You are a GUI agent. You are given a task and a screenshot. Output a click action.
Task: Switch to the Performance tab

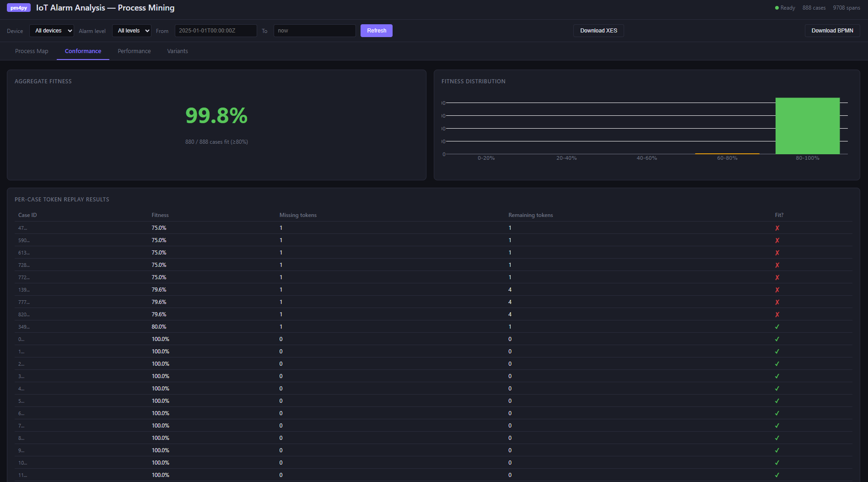(134, 51)
